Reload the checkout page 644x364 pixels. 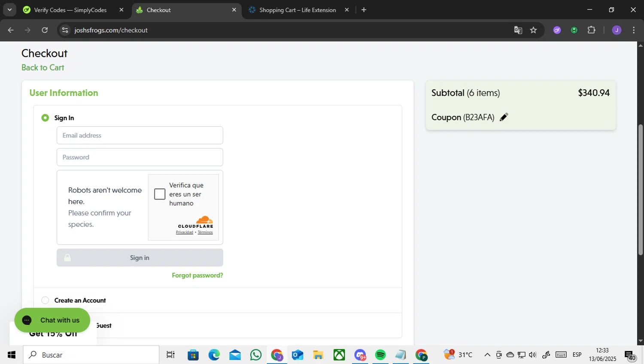(x=45, y=30)
